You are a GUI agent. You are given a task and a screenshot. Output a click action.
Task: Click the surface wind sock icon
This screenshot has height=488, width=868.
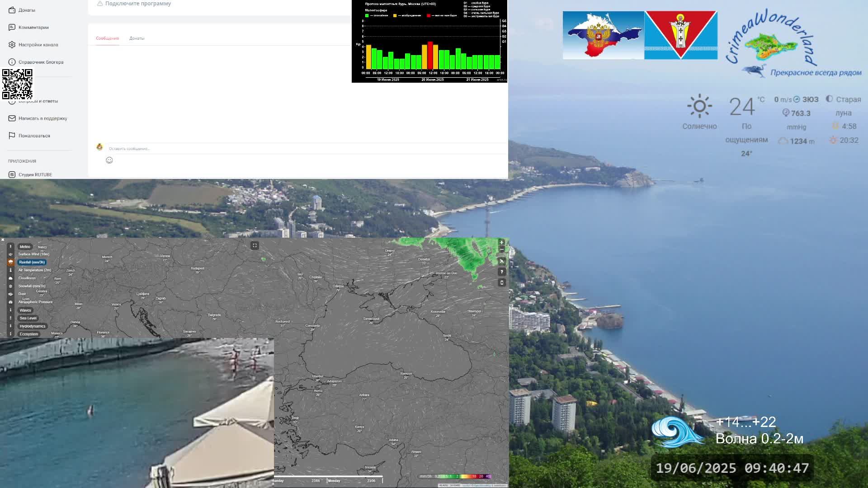tap(10, 254)
